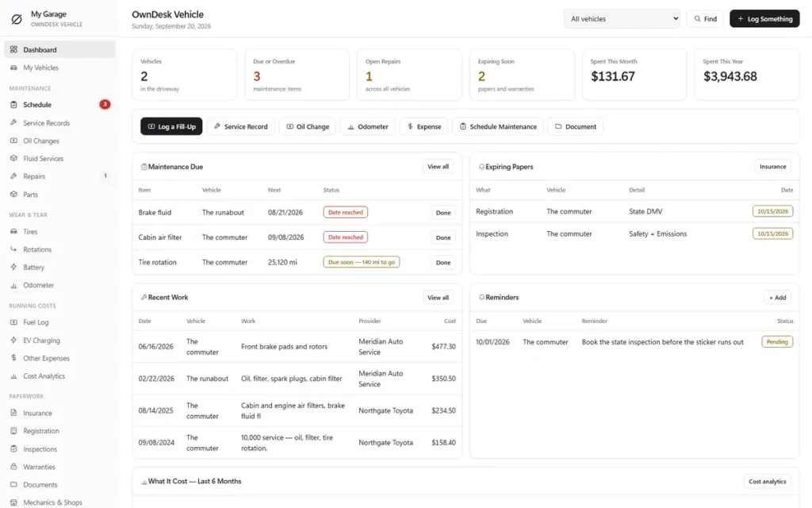This screenshot has height=508, width=812.
Task: Click the Schedule Maintenance button
Action: 498,126
